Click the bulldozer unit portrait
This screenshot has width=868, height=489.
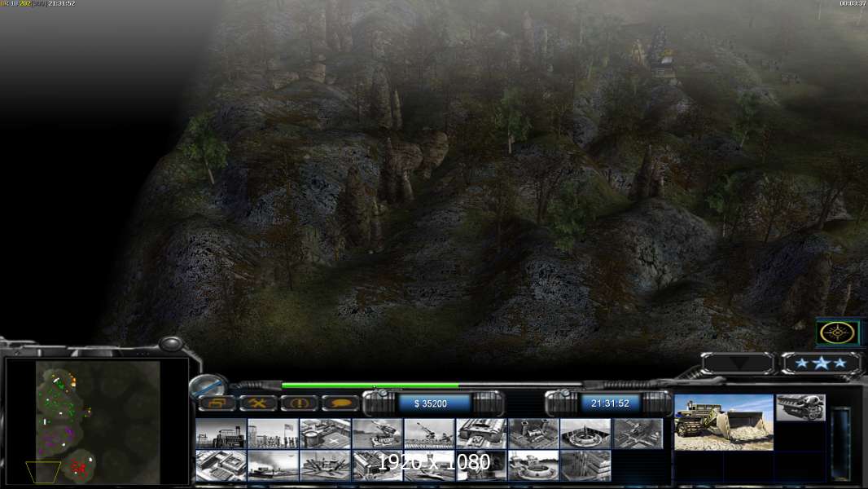(724, 422)
